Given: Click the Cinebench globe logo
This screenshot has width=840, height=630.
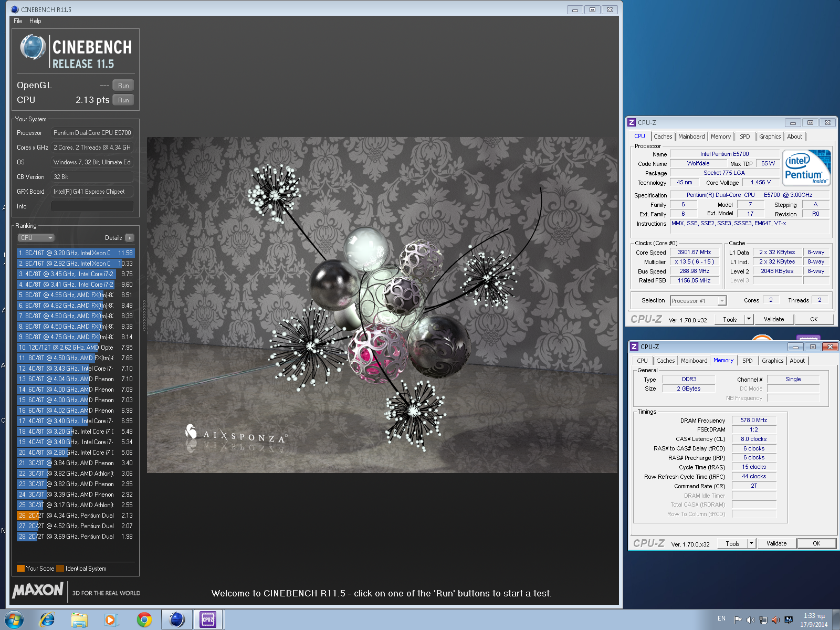Looking at the screenshot, I should pos(33,47).
